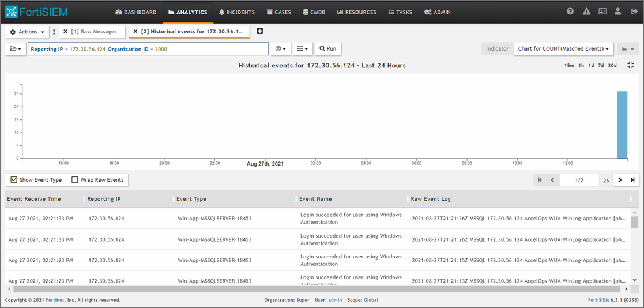Close the Historical events tab
The image size is (644, 308).
[135, 31]
